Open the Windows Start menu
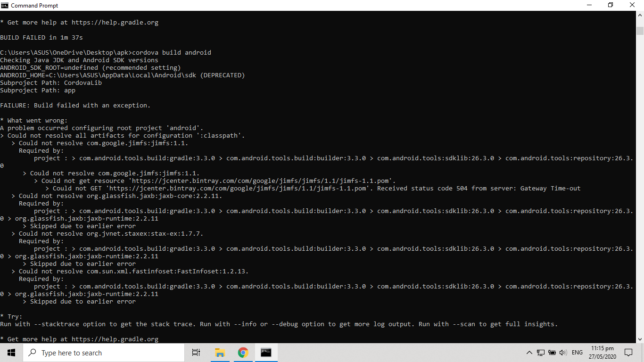The image size is (644, 362). pos(11,353)
